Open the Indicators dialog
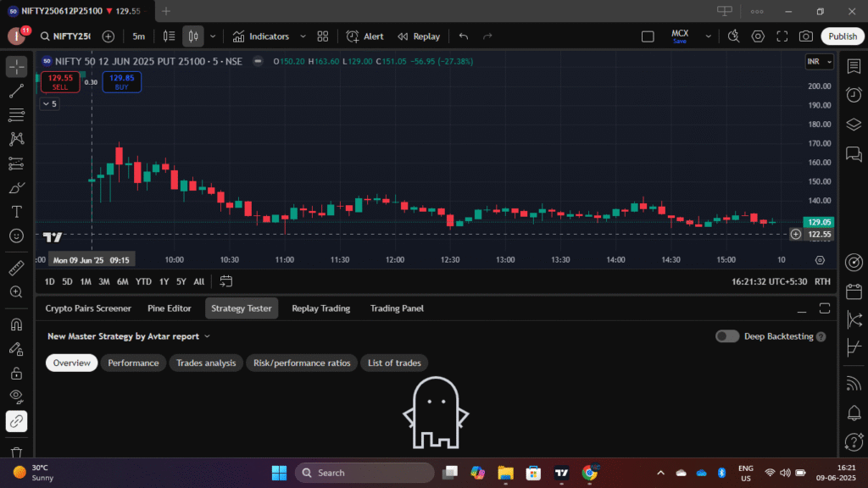This screenshot has height=488, width=868. (x=261, y=36)
